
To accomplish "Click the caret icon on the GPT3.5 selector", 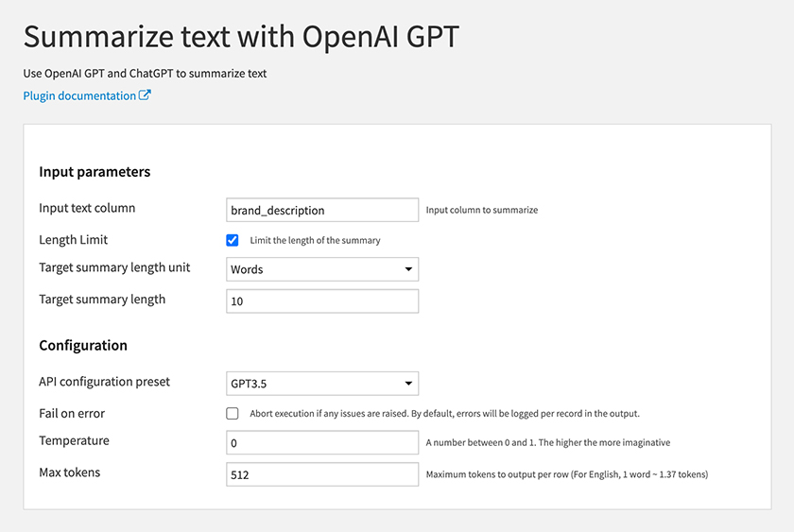I will point(408,384).
